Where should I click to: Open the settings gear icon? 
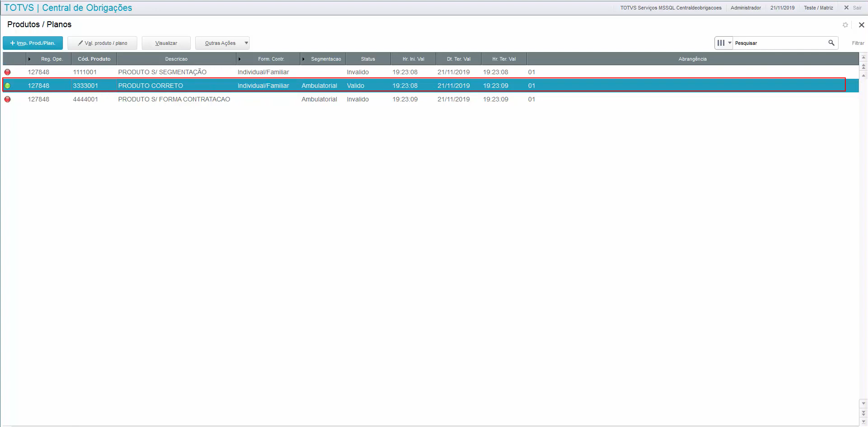click(x=845, y=25)
